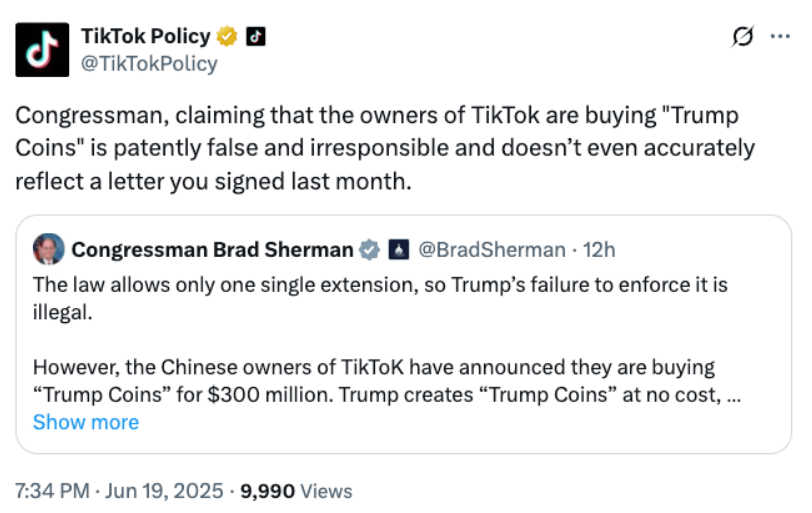Click the gold verified badge beside TikTok Policy
The height and width of the screenshot is (513, 812).
tap(227, 36)
